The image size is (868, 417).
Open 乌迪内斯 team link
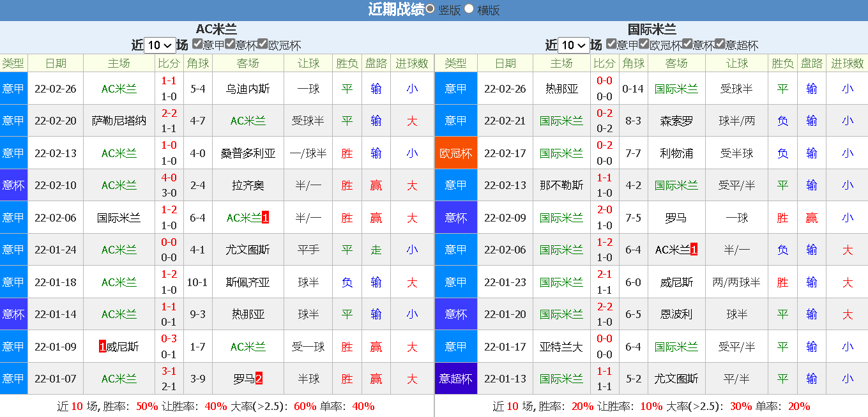pos(248,89)
